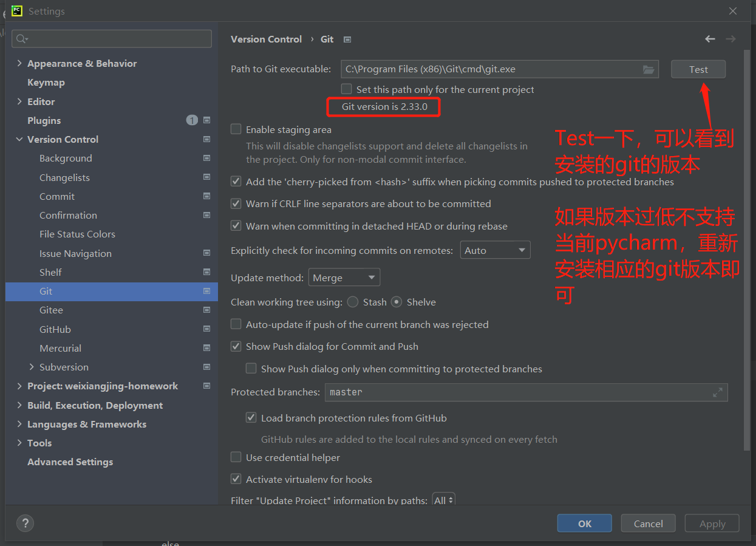The width and height of the screenshot is (756, 546).
Task: Select File Status Colors settings
Action: 77,234
